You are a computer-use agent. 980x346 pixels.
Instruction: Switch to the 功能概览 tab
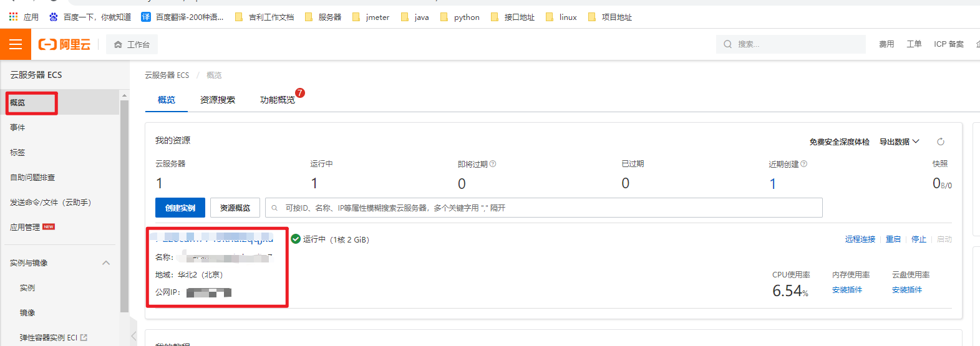click(278, 100)
